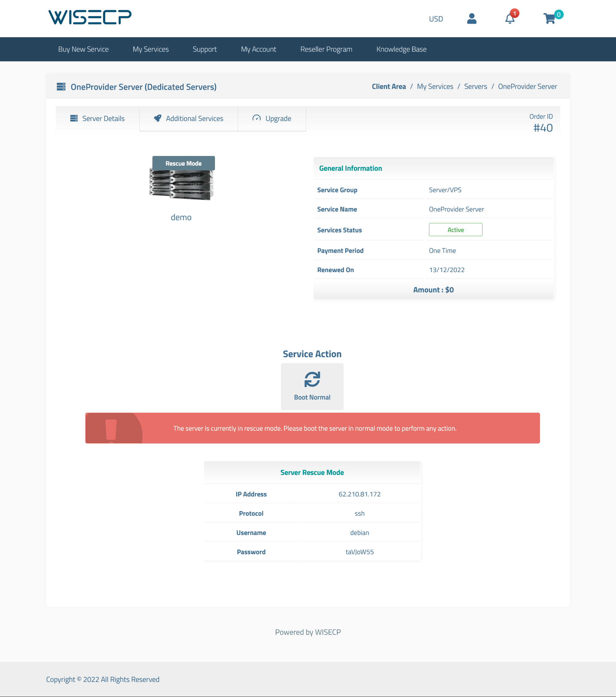
Task: Open the Server Details tab
Action: [x=97, y=118]
